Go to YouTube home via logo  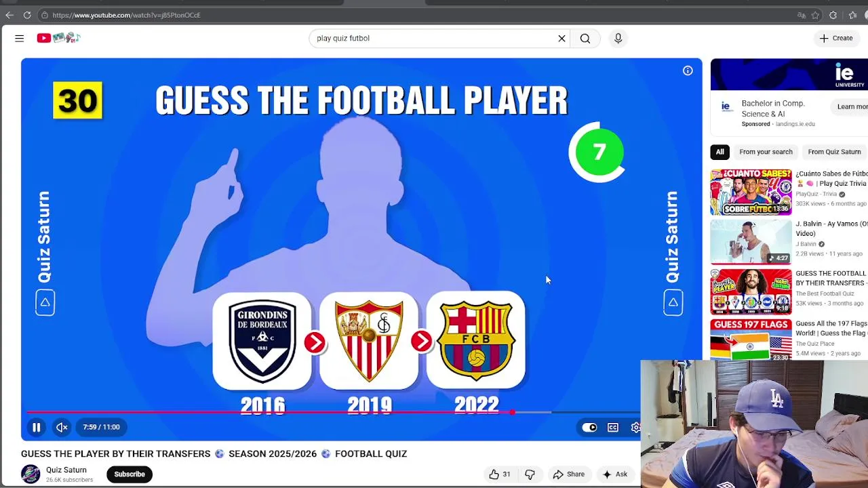tap(58, 38)
